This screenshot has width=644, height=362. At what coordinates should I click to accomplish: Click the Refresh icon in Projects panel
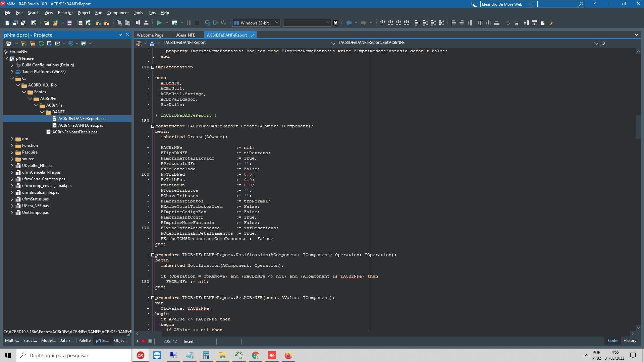(x=41, y=44)
